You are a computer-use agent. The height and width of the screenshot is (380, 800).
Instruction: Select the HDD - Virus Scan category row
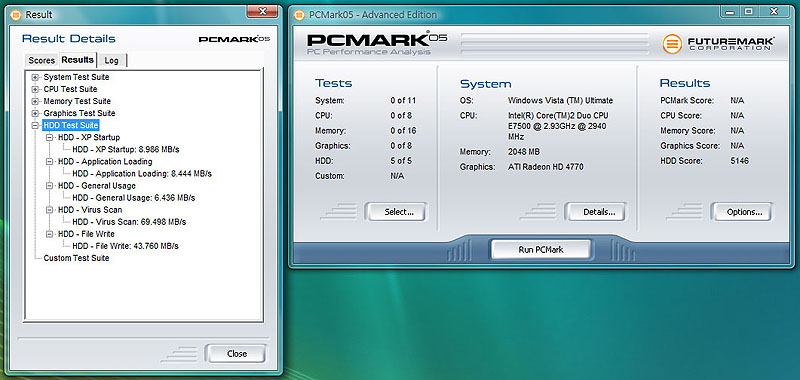[x=90, y=210]
